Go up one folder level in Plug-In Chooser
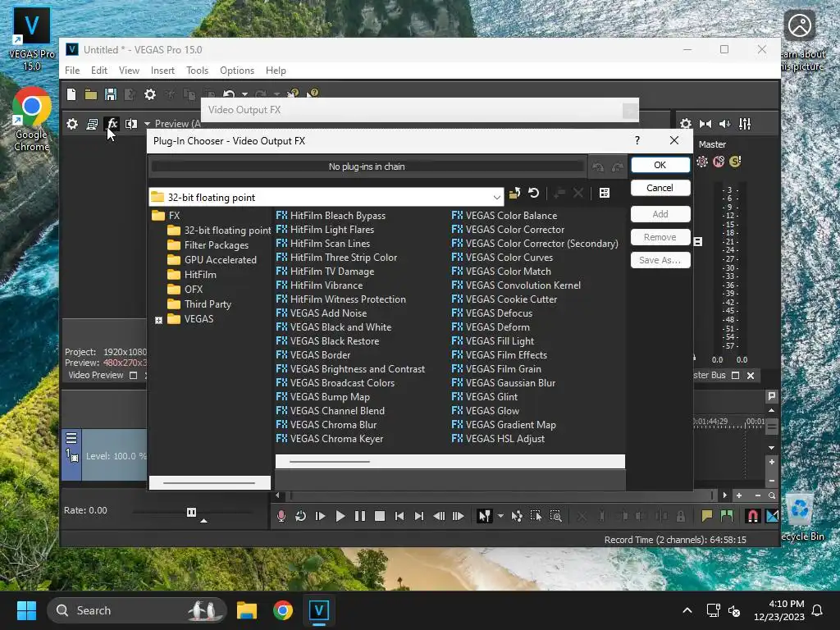The width and height of the screenshot is (840, 630). [x=514, y=193]
